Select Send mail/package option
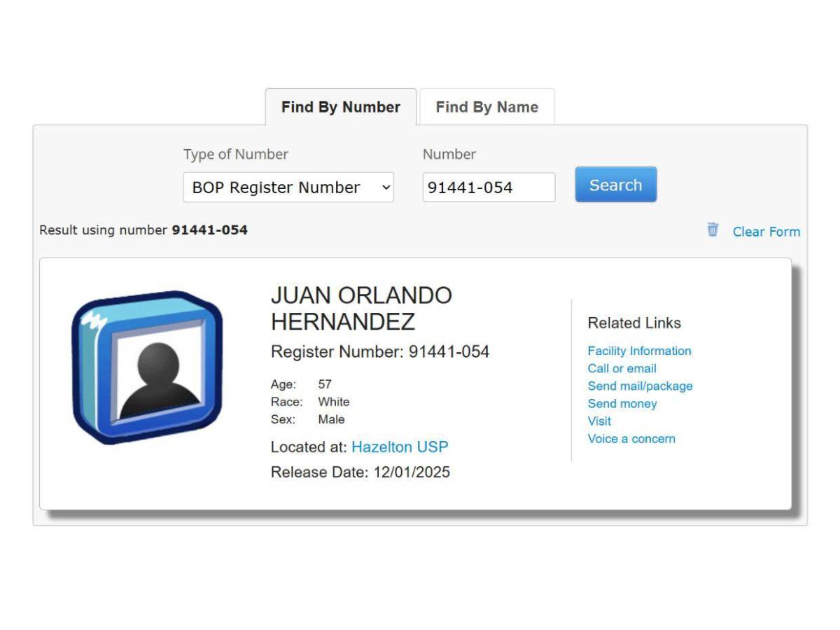This screenshot has width=840, height=630. point(640,386)
